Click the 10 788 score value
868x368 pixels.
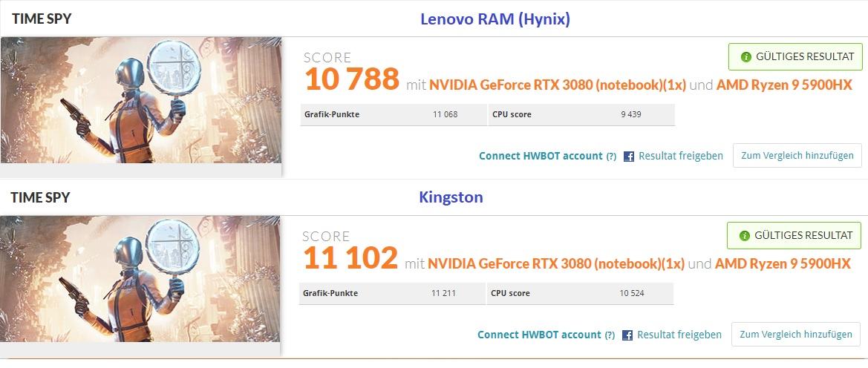tap(352, 80)
